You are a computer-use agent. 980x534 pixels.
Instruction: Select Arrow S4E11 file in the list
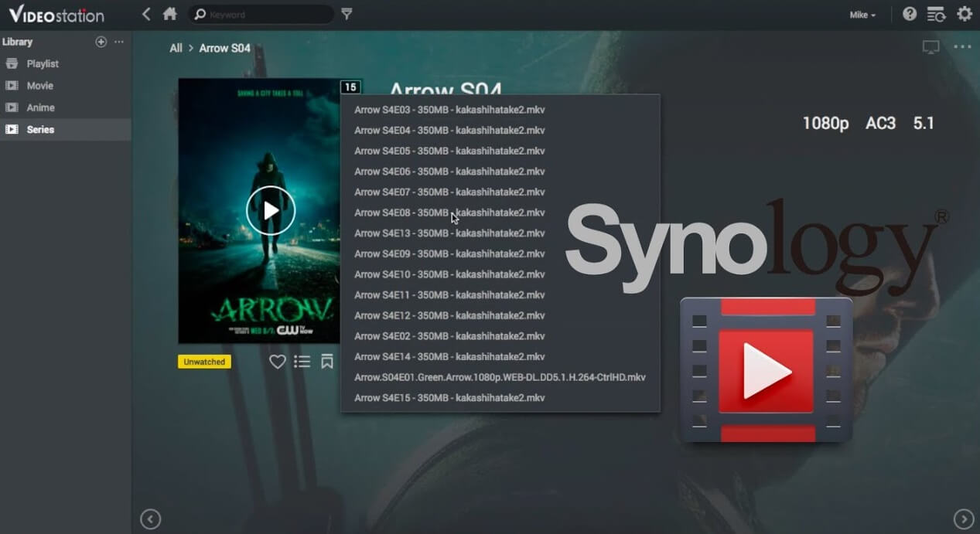coord(500,295)
